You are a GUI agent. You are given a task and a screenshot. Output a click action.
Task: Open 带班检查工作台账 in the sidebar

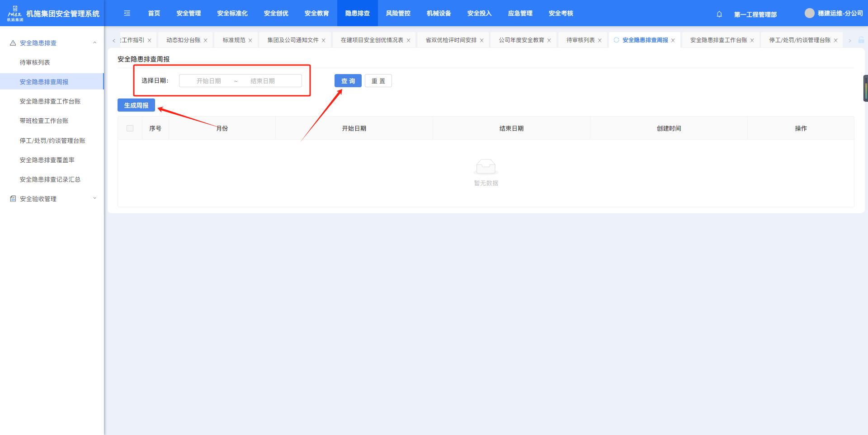44,121
